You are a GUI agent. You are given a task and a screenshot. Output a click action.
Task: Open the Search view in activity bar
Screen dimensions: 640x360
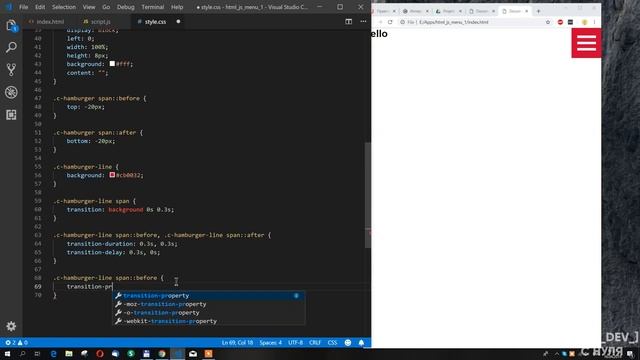11,47
